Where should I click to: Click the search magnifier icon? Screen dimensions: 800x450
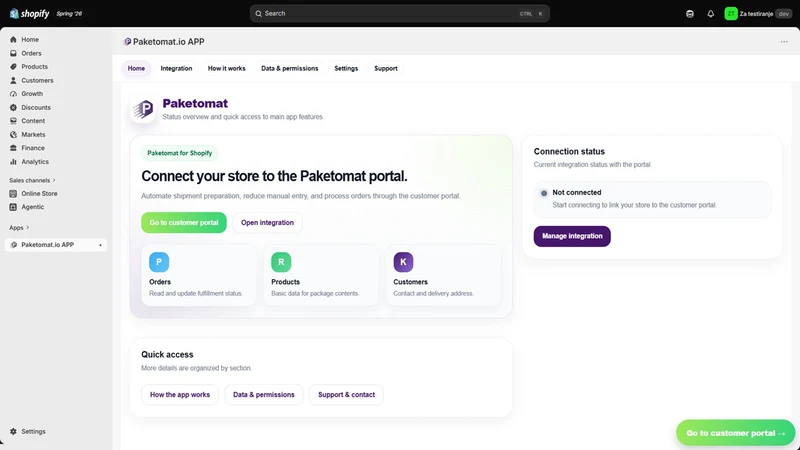[259, 14]
